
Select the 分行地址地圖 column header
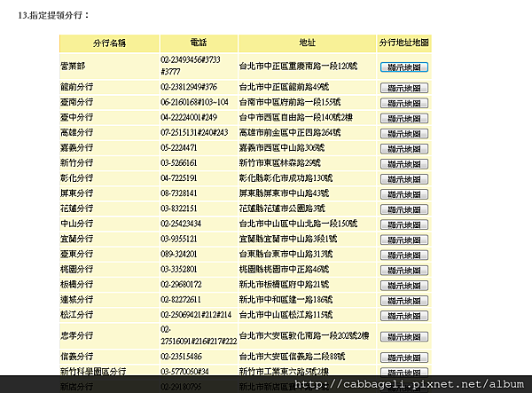(404, 43)
